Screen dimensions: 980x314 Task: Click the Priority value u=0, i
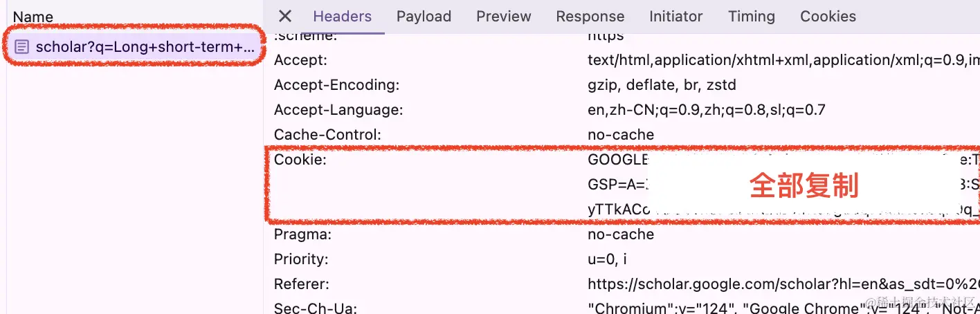607,259
